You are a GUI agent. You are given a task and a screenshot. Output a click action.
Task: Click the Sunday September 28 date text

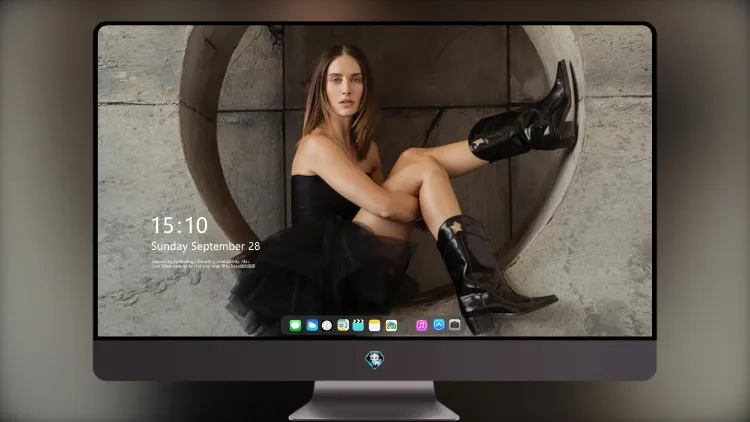[x=206, y=246]
